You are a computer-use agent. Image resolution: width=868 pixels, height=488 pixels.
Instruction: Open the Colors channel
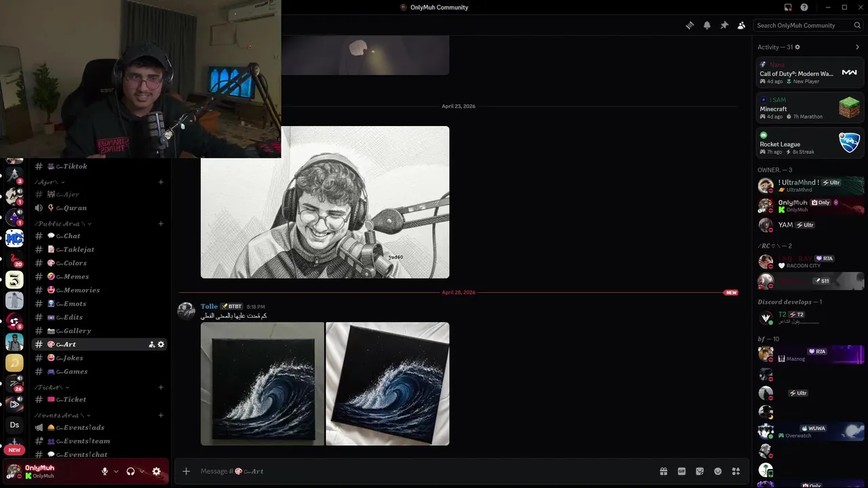pos(100,263)
